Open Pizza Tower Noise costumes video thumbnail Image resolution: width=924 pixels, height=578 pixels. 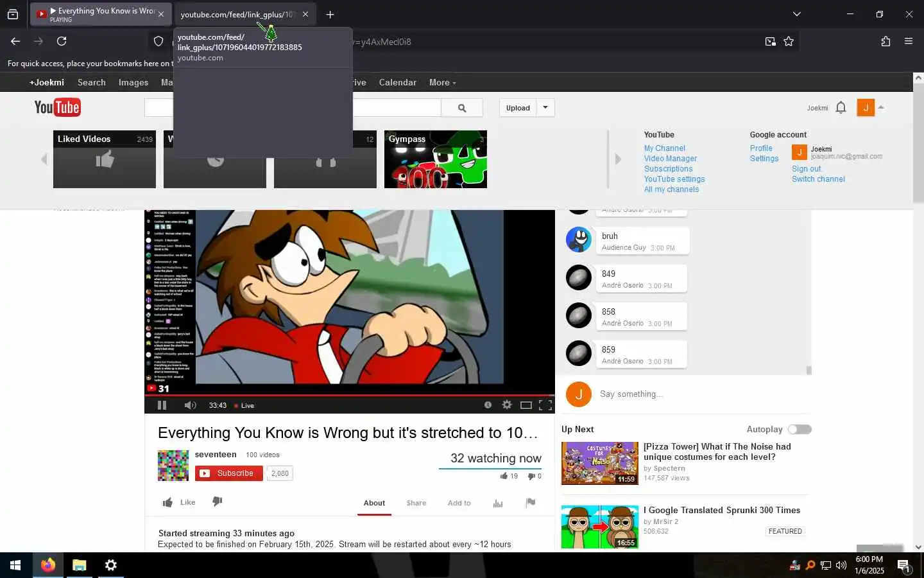pyautogui.click(x=600, y=463)
